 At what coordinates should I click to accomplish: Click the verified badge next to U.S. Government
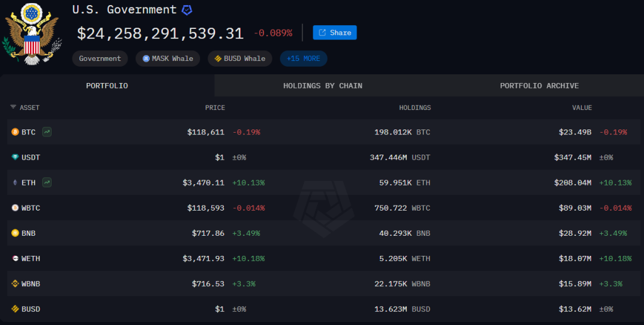point(187,10)
